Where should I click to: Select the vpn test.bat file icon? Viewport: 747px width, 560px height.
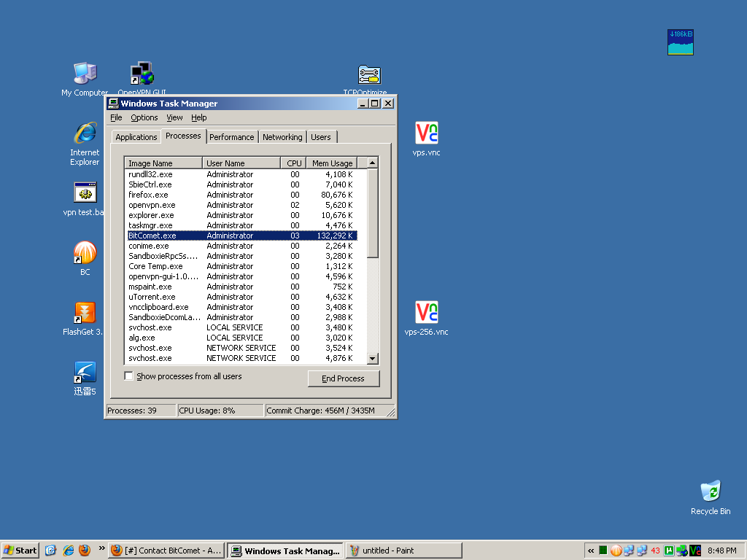[x=85, y=199]
